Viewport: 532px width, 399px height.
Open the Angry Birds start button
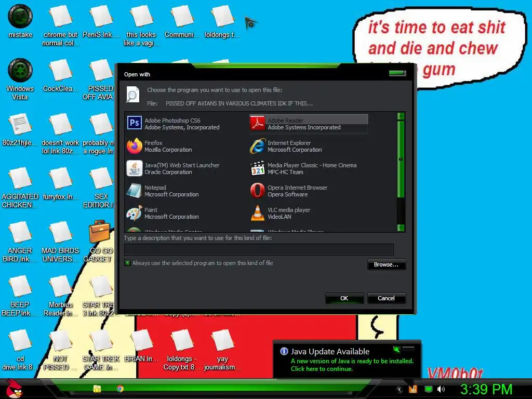click(14, 389)
